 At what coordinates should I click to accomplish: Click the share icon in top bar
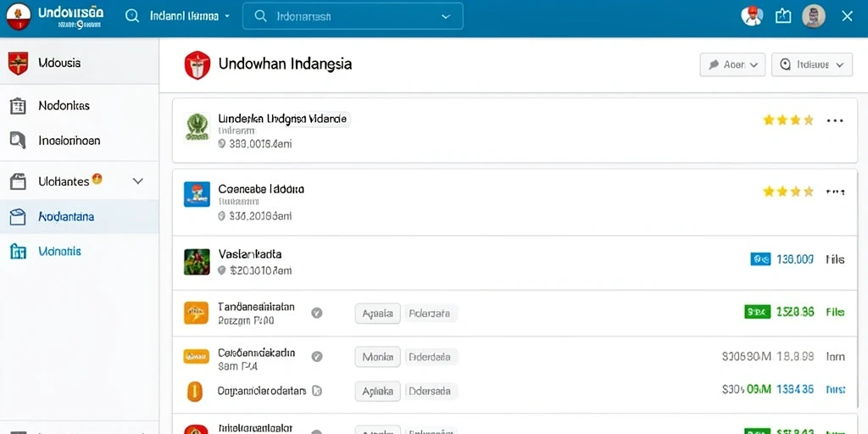pyautogui.click(x=783, y=16)
